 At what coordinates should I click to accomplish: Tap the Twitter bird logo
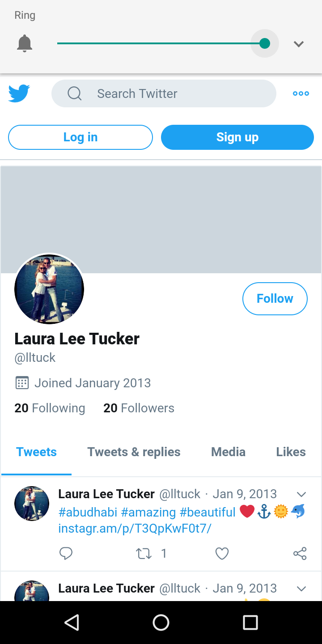coord(19,93)
